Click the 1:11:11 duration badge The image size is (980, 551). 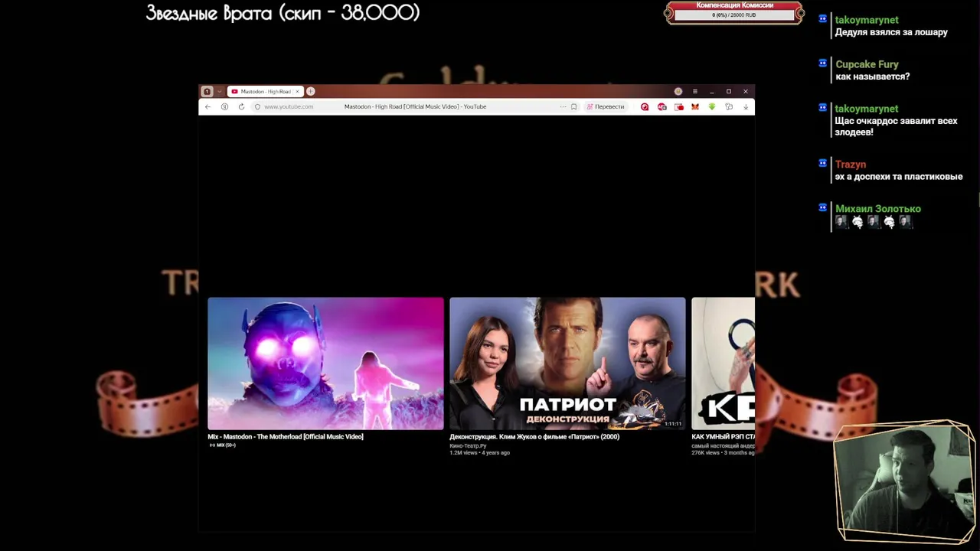click(673, 423)
